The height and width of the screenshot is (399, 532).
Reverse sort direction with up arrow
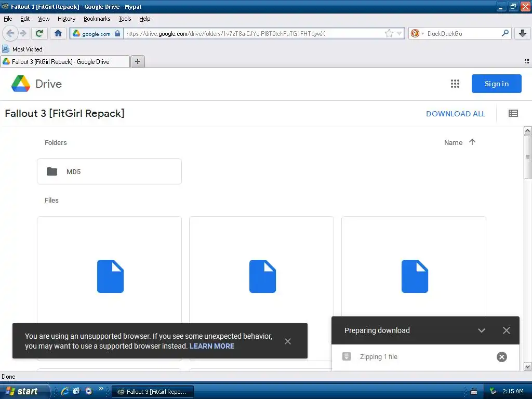tap(472, 142)
